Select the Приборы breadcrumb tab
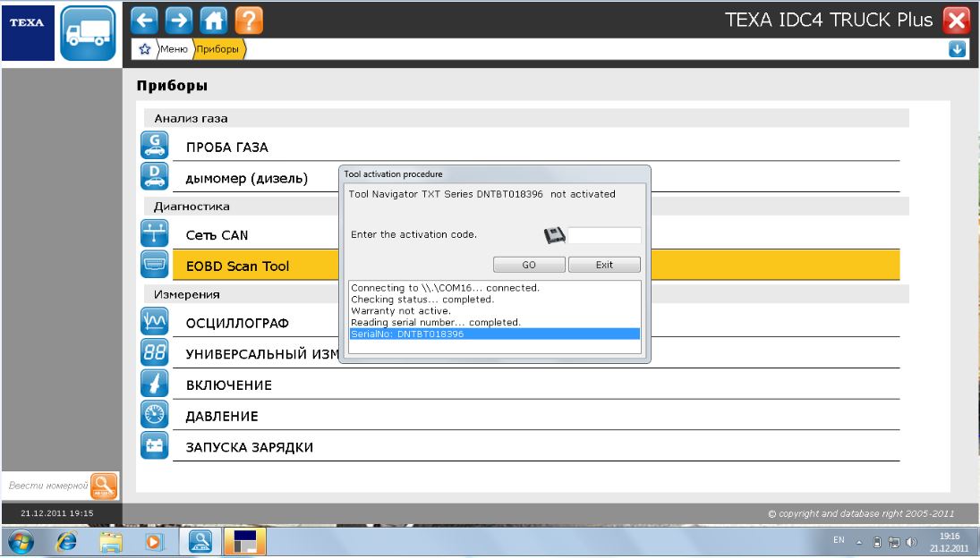Image resolution: width=980 pixels, height=558 pixels. coord(218,50)
